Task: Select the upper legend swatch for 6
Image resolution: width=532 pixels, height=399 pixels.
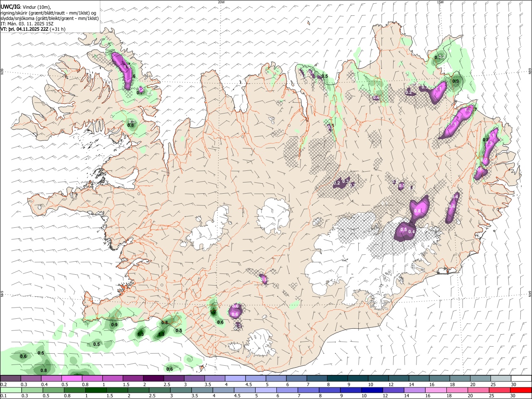Action: 297,378
